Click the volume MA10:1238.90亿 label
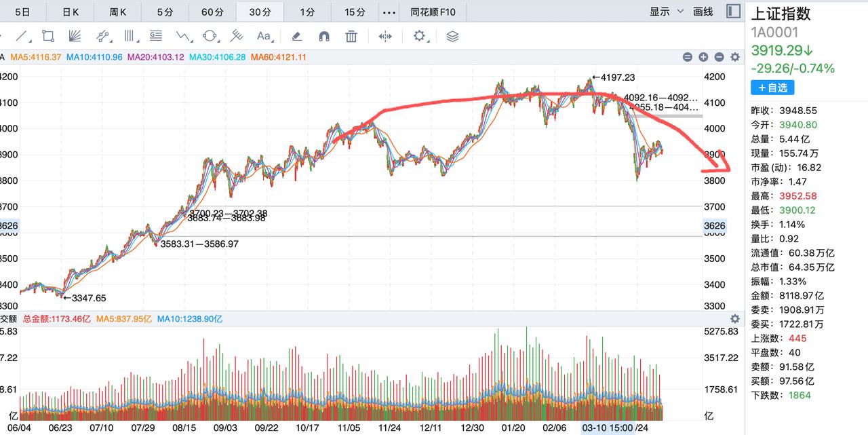The width and height of the screenshot is (868, 435). [x=189, y=318]
